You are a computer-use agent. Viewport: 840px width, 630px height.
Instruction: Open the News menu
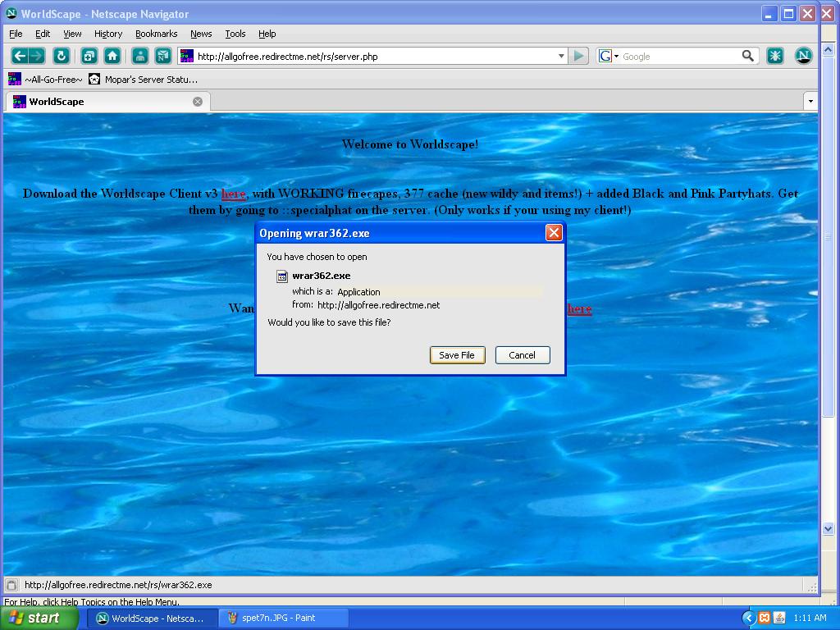[201, 34]
